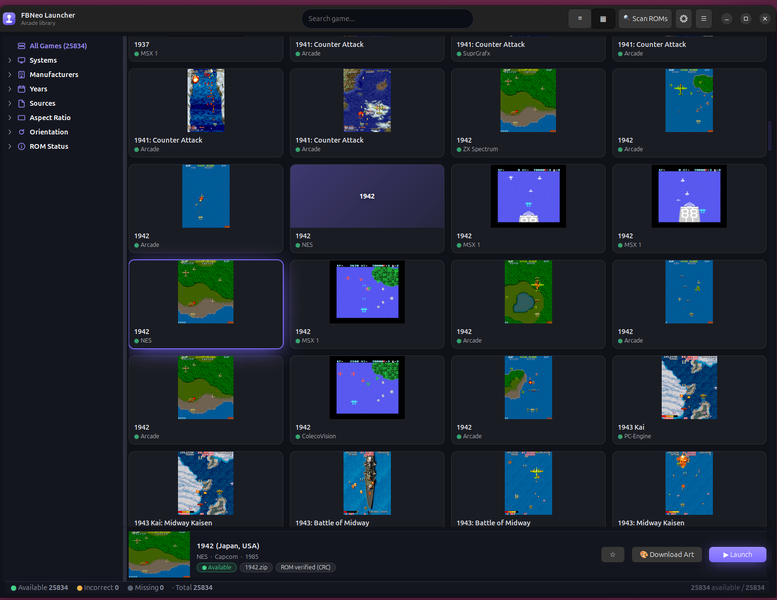This screenshot has height=600, width=777.
Task: Expand the Systems tree node
Action: point(9,60)
